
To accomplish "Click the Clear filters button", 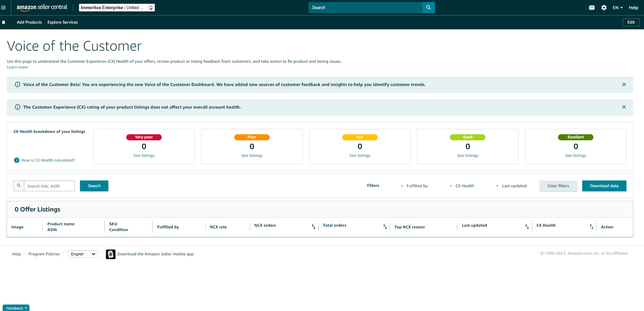I will (558, 186).
